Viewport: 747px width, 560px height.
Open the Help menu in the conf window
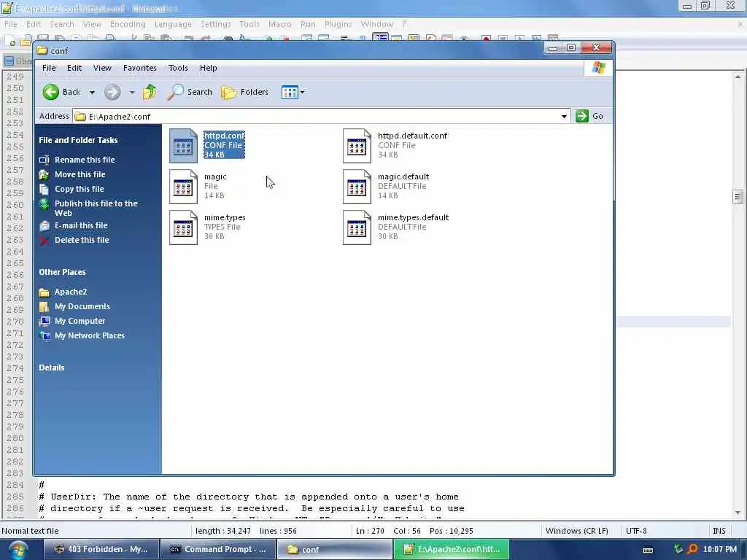[x=208, y=68]
